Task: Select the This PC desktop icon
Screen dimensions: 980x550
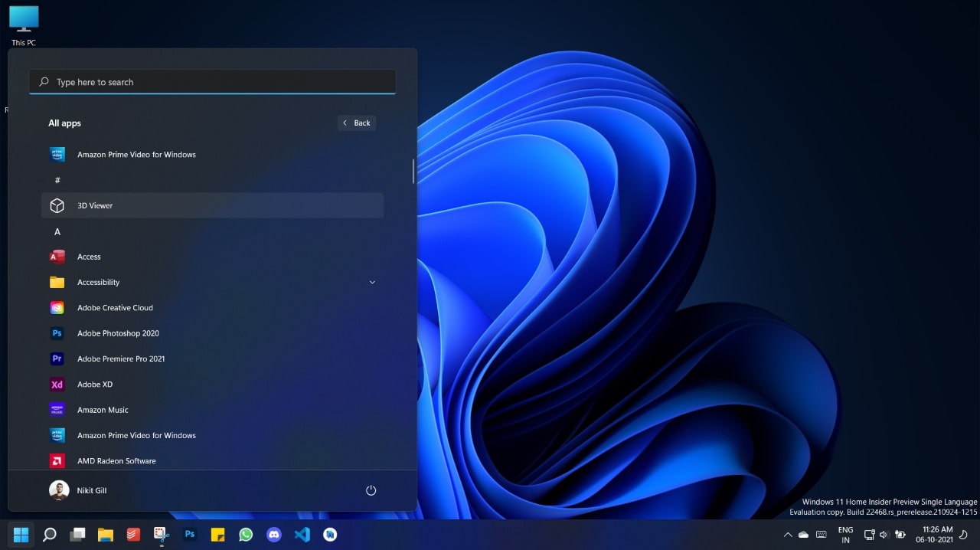Action: pyautogui.click(x=24, y=25)
